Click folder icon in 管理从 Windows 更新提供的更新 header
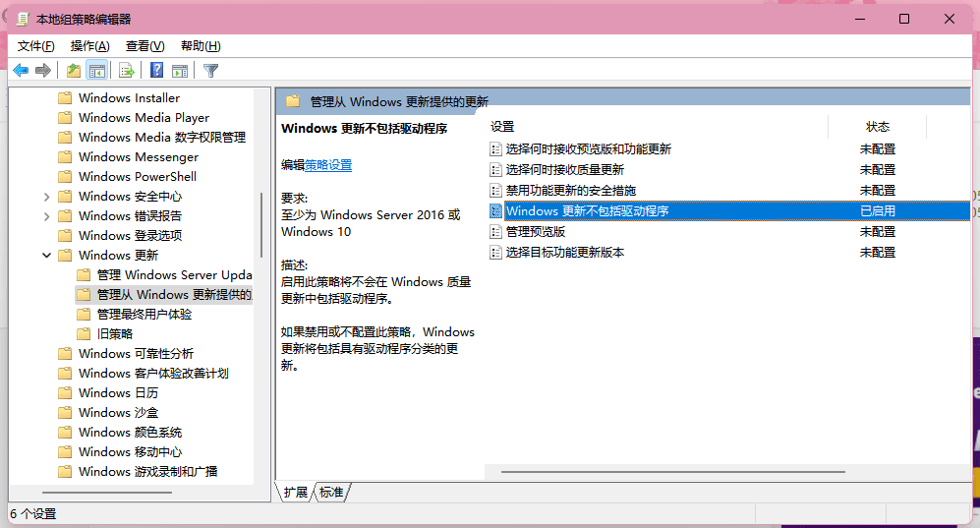980x528 pixels. [x=293, y=101]
